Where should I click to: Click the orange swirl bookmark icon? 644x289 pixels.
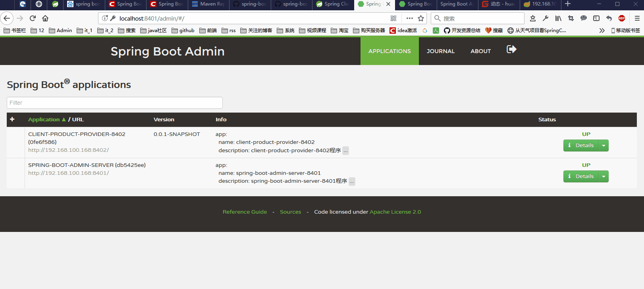[x=425, y=31]
